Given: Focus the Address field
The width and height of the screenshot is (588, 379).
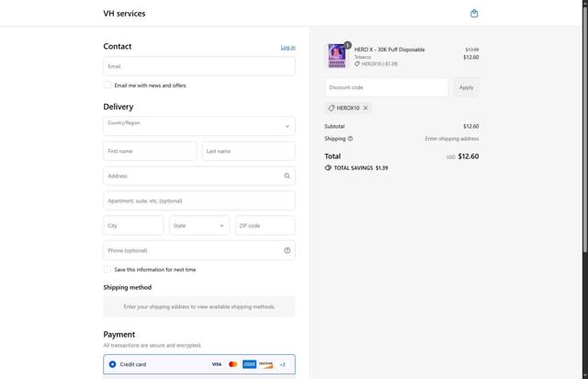Looking at the screenshot, I should [x=199, y=176].
